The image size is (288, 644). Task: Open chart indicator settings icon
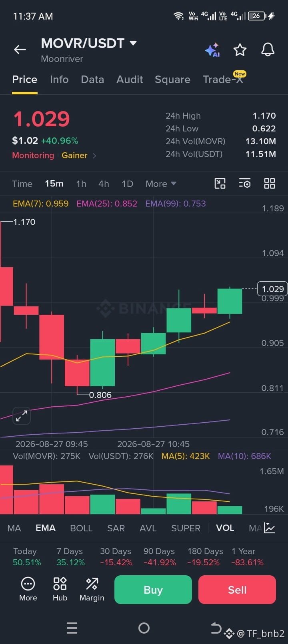pos(245,183)
